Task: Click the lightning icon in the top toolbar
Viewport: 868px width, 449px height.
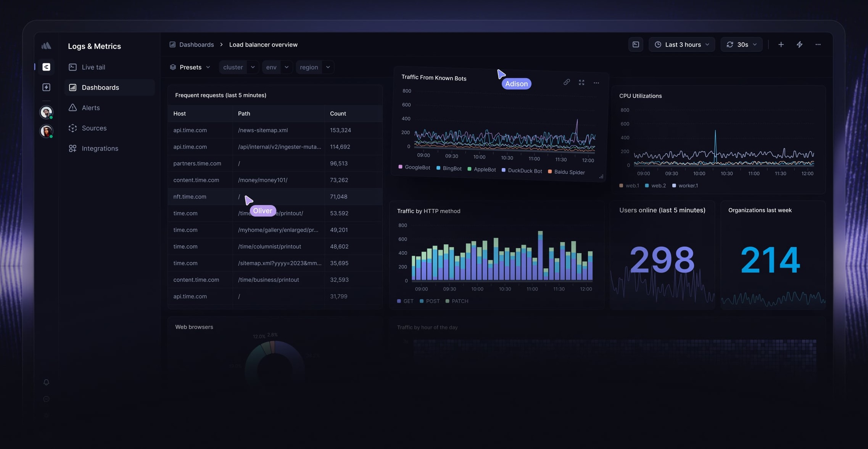Action: [799, 44]
